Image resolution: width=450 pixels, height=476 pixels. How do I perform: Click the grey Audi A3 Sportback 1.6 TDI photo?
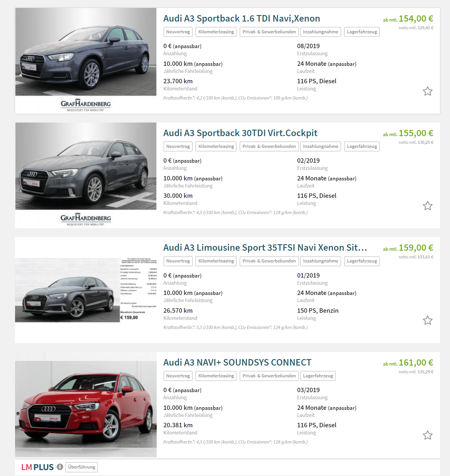click(x=86, y=52)
